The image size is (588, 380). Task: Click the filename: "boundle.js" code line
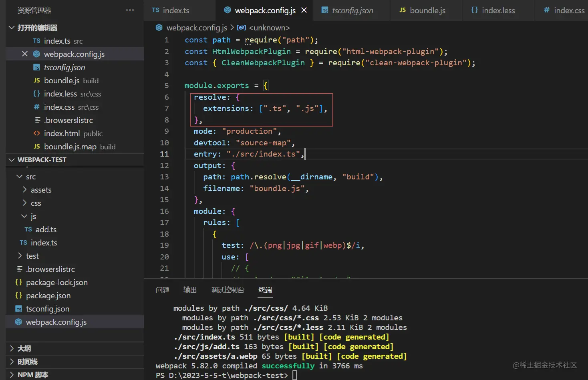coord(256,188)
